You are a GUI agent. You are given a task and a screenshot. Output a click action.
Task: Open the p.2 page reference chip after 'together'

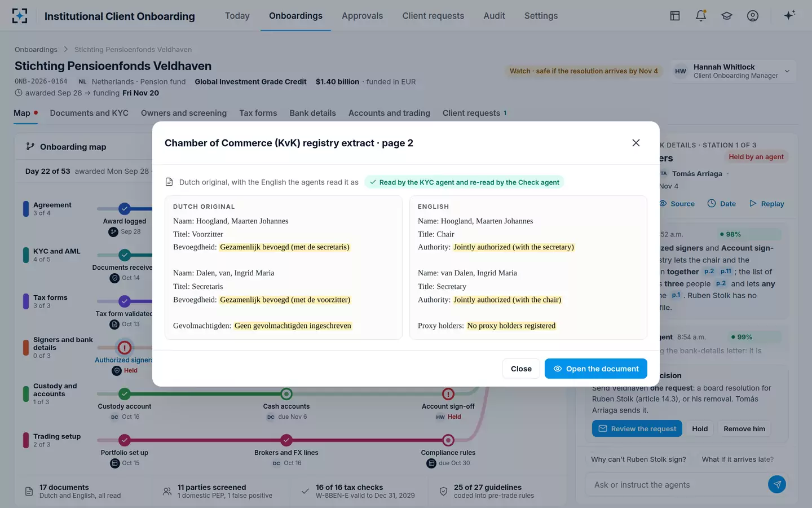pos(709,271)
